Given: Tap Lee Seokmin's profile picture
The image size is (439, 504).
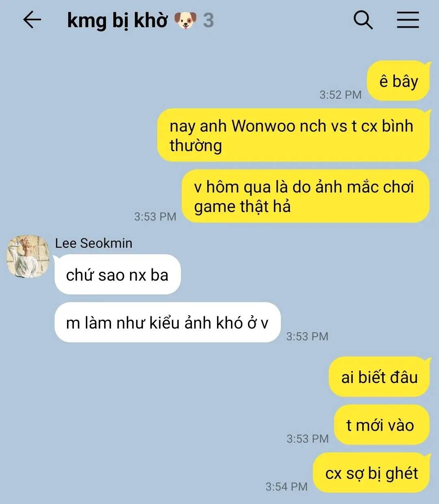Looking at the screenshot, I should (x=28, y=257).
